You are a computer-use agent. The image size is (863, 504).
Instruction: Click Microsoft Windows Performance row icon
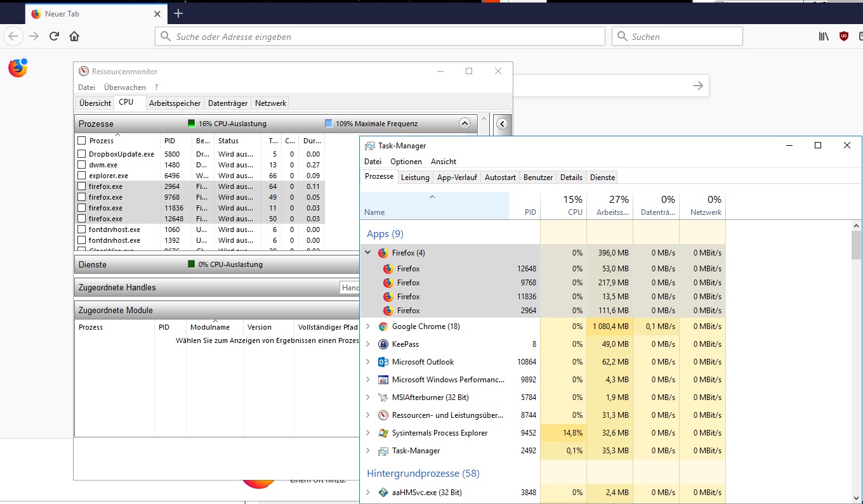[383, 380]
